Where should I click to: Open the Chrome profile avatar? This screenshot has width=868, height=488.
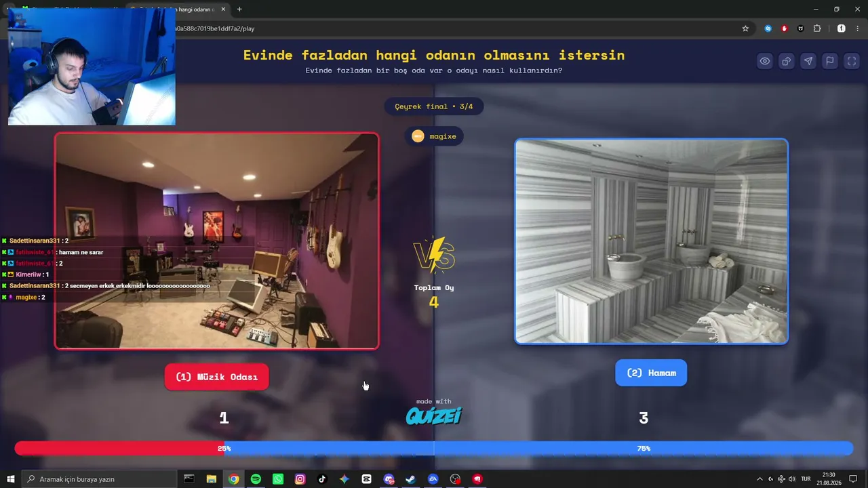click(842, 28)
